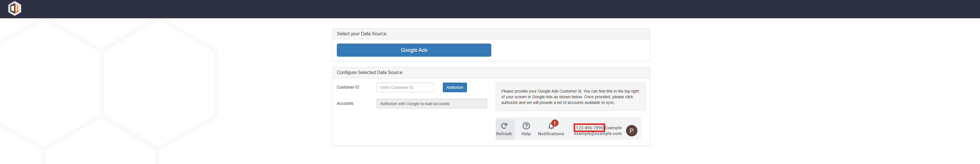The image size is (980, 164).
Task: Click the Help question mark icon
Action: [x=526, y=126]
